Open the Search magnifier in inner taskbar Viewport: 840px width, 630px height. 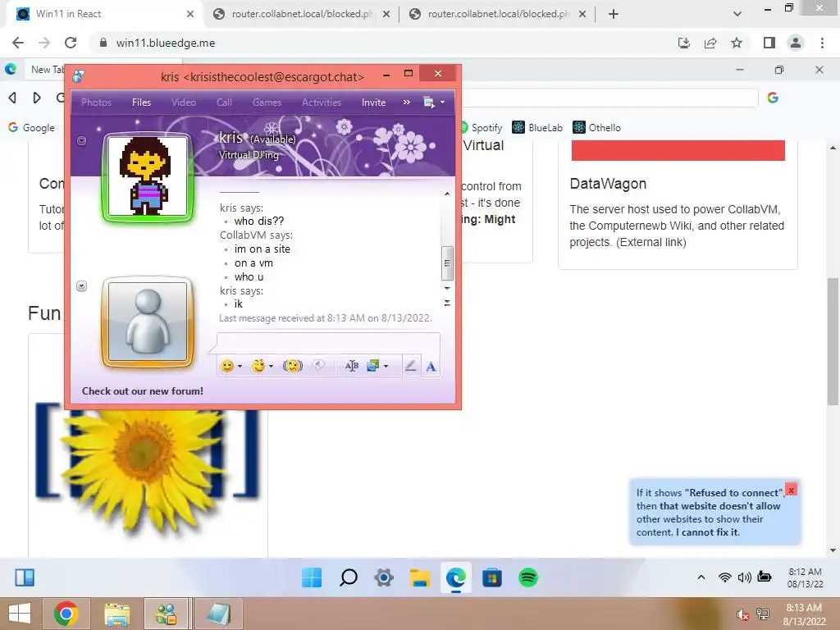348,577
